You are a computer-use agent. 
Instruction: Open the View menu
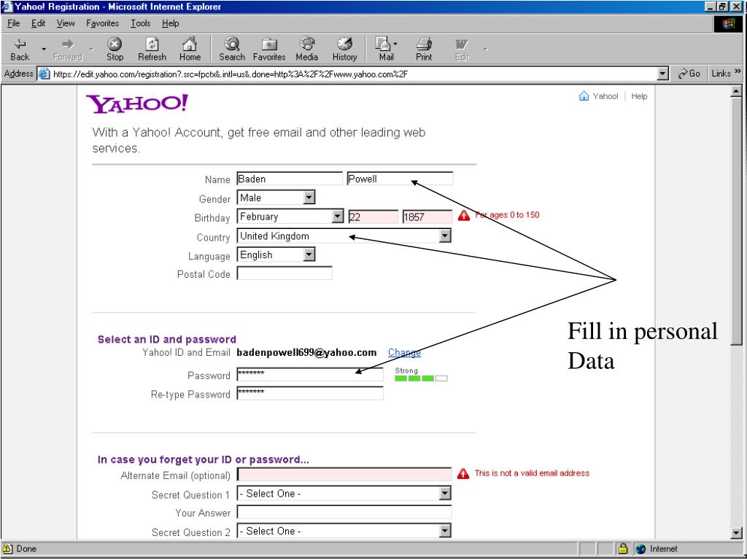pyautogui.click(x=65, y=23)
